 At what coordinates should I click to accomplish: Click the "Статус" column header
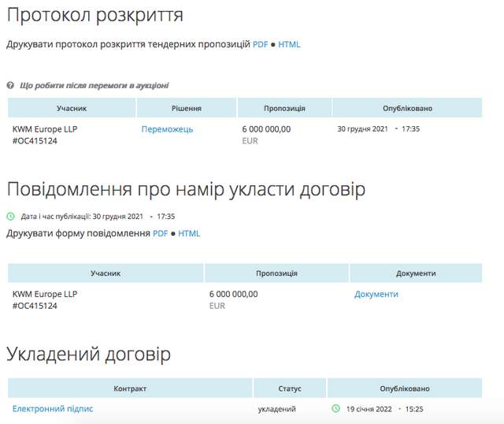tap(290, 389)
